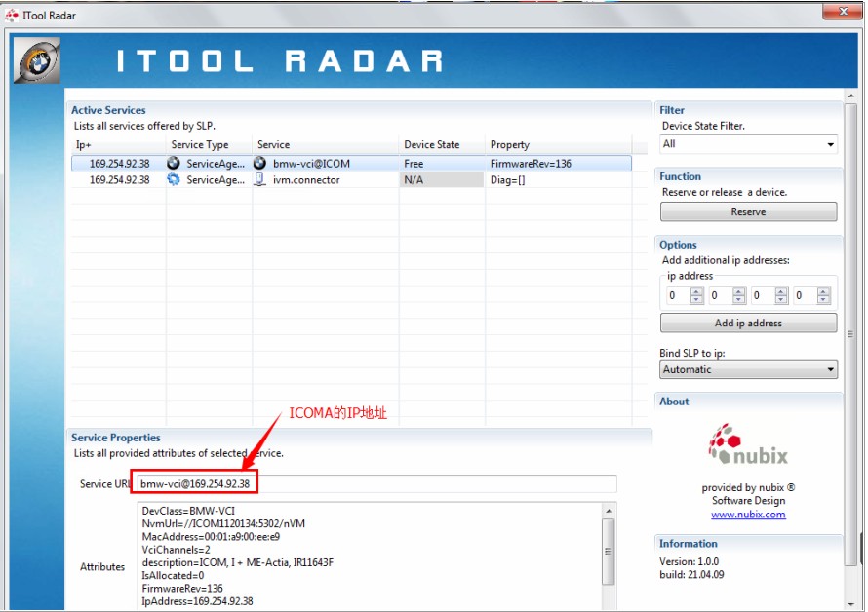This screenshot has width=868, height=612.
Task: Decrease the third ip address octet
Action: point(781,299)
